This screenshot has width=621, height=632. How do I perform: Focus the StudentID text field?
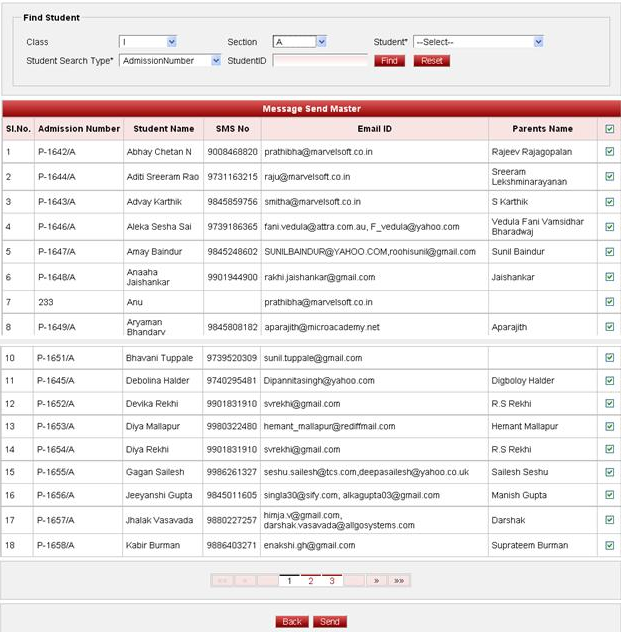point(320,61)
